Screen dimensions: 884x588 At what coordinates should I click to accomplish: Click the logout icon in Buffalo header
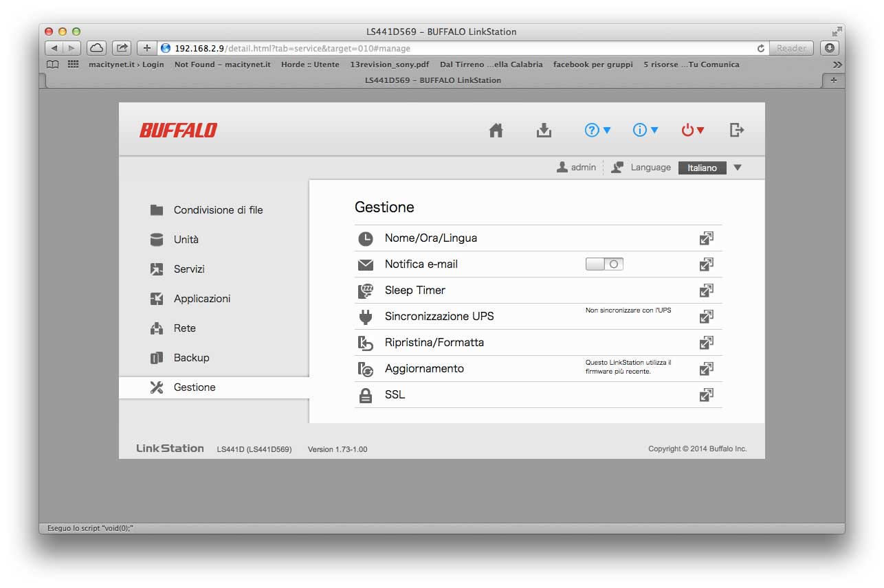point(737,130)
